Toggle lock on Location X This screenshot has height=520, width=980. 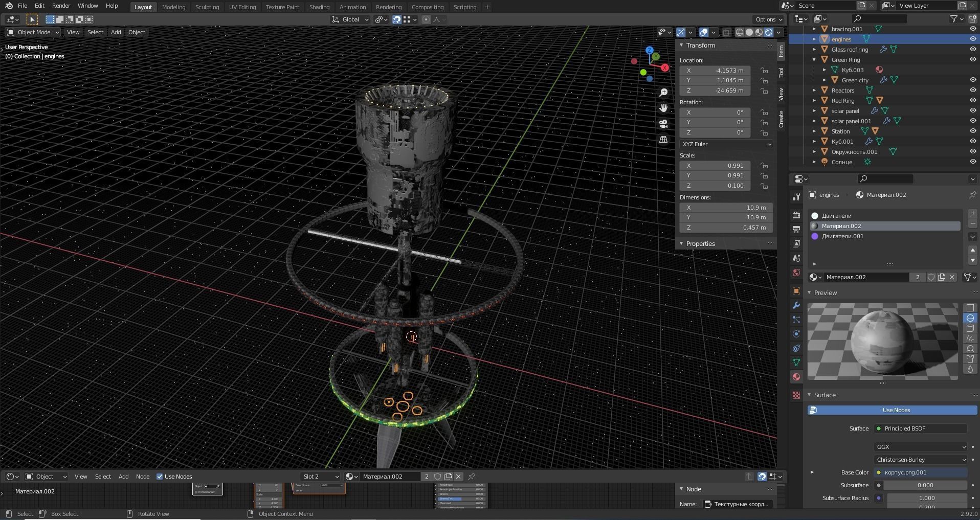(x=764, y=71)
